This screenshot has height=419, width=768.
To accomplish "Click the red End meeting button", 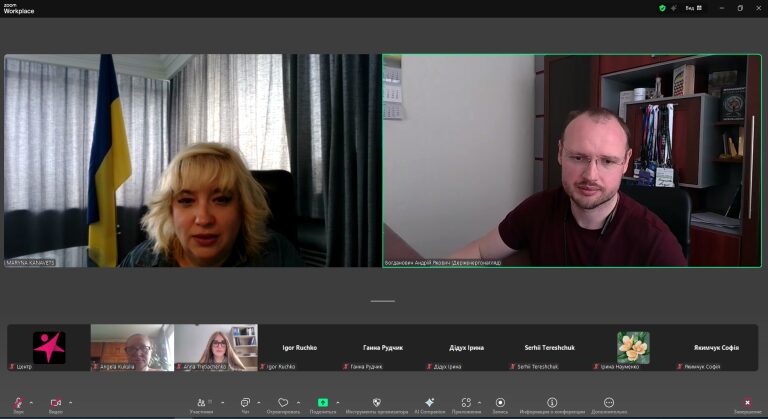I will pos(746,402).
